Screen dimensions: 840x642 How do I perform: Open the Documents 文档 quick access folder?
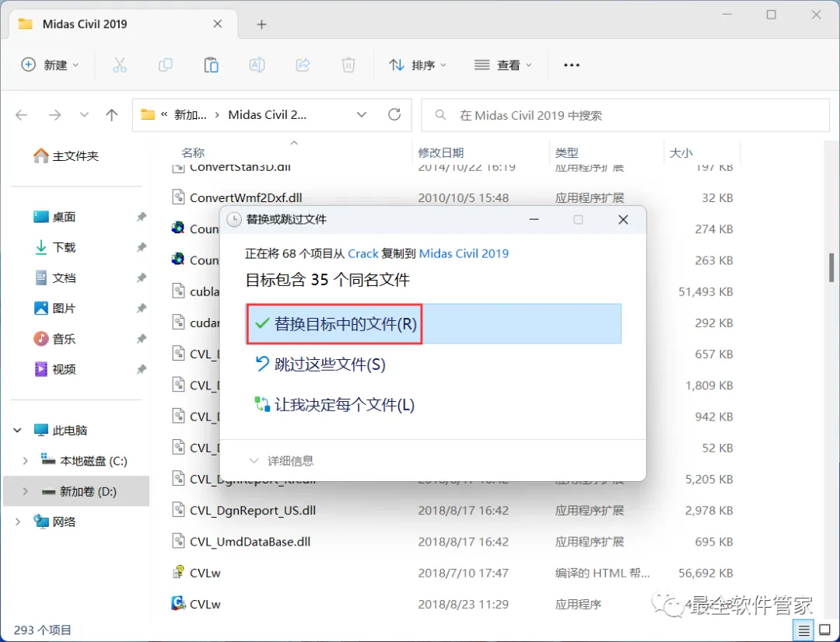54,278
